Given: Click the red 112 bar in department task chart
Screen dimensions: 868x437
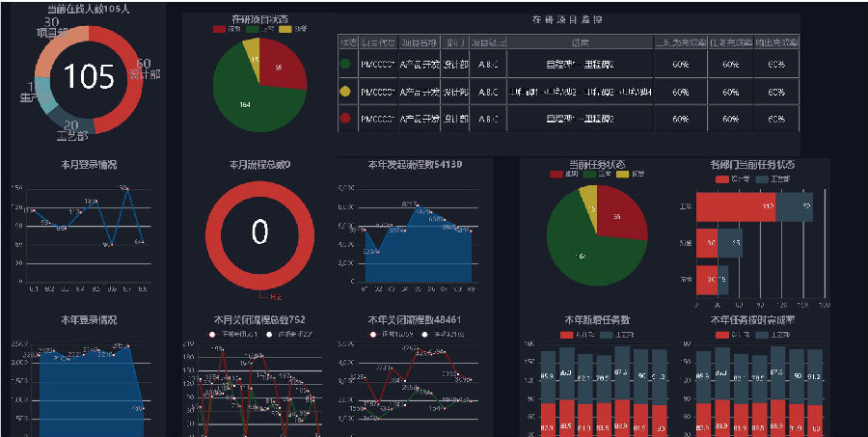Looking at the screenshot, I should (736, 206).
